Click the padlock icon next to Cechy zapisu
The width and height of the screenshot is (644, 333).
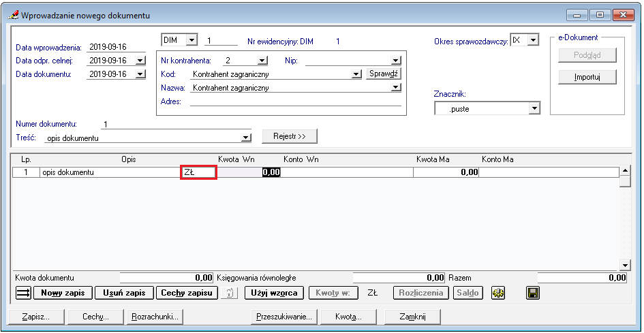(230, 294)
